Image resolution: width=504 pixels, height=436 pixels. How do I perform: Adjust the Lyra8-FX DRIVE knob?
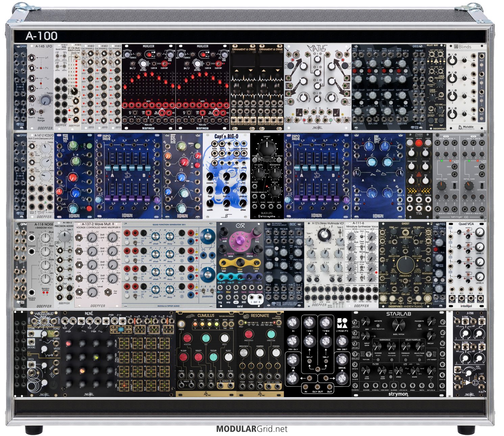pyautogui.click(x=342, y=359)
